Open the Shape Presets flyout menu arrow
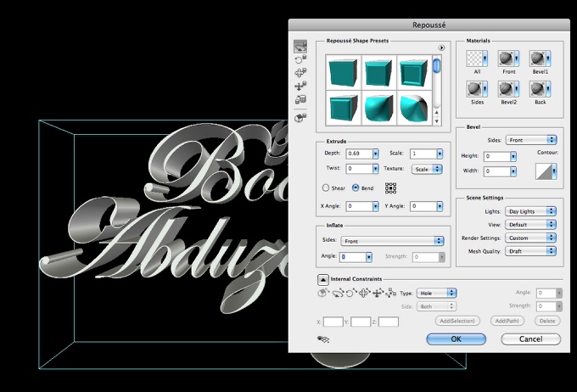This screenshot has height=392, width=577. click(x=442, y=48)
